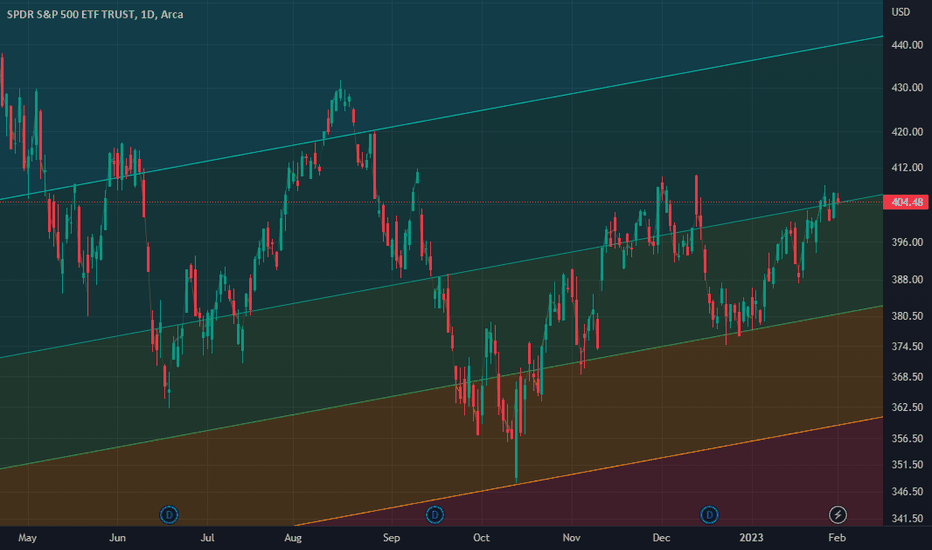Click the 374.50 price axis label

(x=907, y=347)
